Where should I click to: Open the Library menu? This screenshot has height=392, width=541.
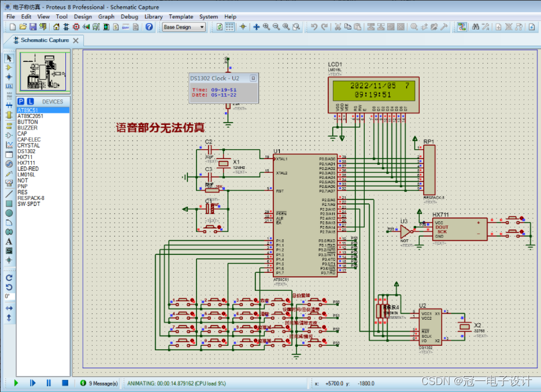click(154, 17)
